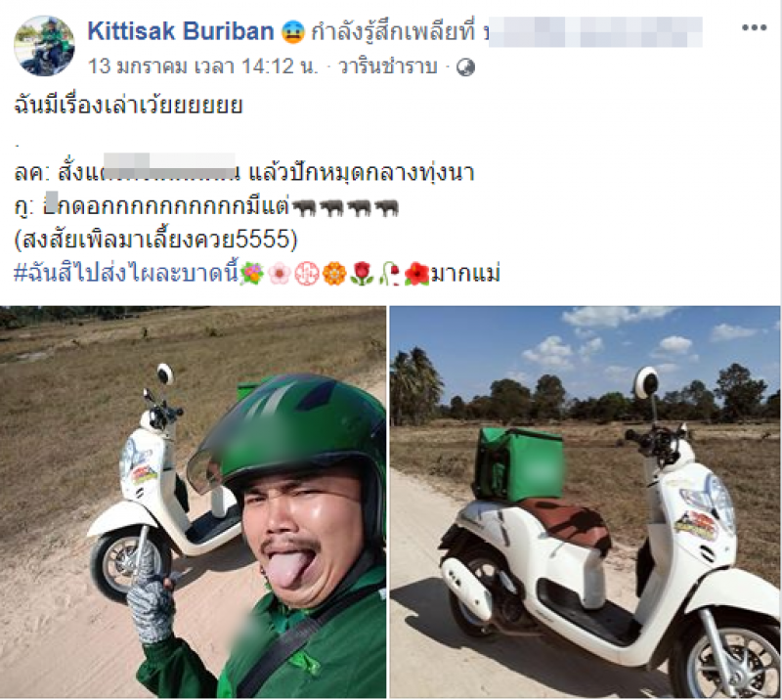Open the selfie photo with green helmet
782x700 pixels.
[193, 502]
